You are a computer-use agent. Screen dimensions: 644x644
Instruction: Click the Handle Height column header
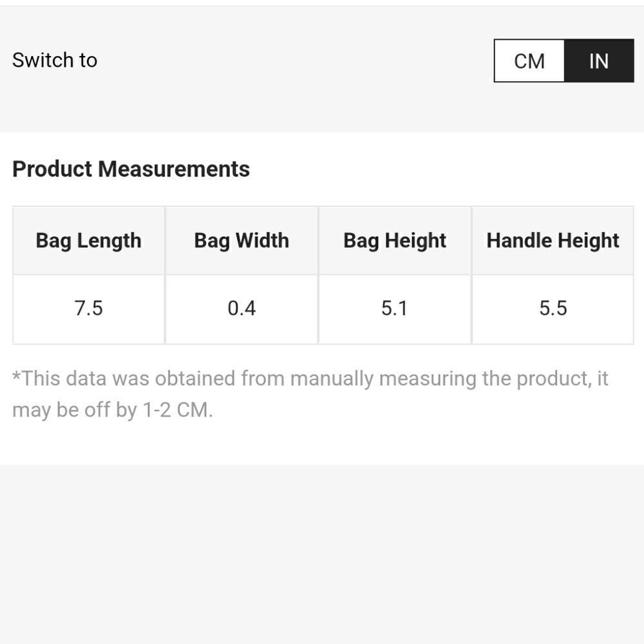[553, 240]
